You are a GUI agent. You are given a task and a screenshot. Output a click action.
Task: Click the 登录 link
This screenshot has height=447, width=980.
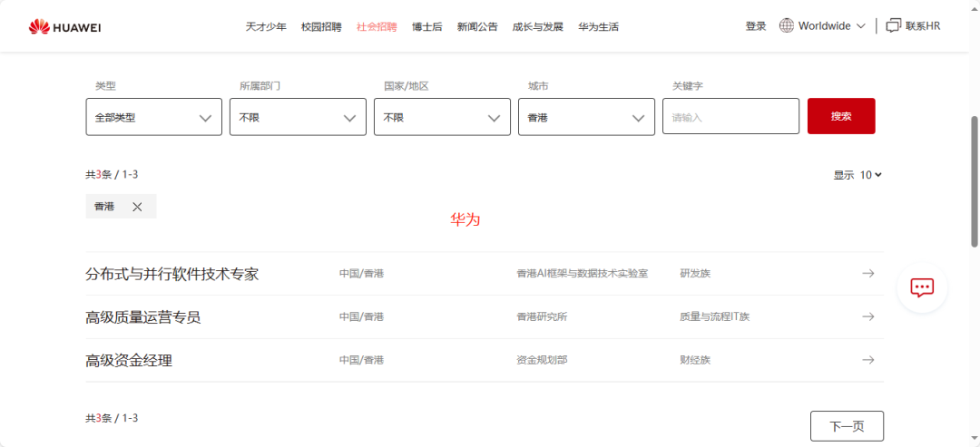pyautogui.click(x=756, y=26)
